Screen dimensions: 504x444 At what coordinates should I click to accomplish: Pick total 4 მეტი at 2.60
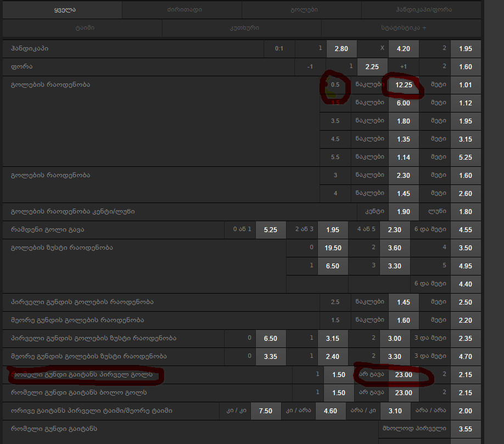click(466, 193)
